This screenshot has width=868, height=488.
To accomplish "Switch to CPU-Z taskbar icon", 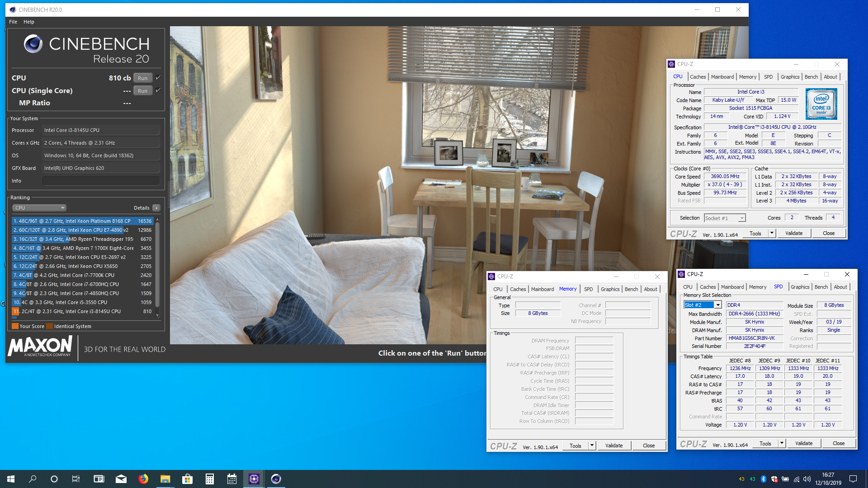I will [254, 479].
